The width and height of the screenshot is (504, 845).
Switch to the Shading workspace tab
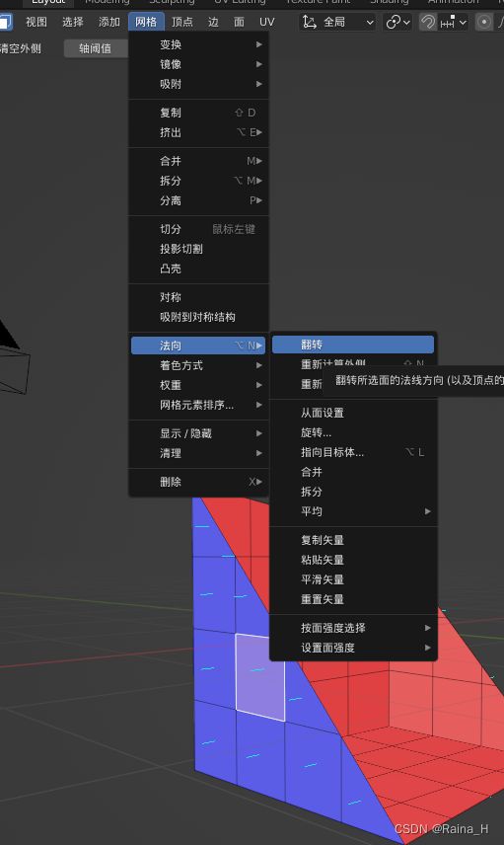coord(389,2)
